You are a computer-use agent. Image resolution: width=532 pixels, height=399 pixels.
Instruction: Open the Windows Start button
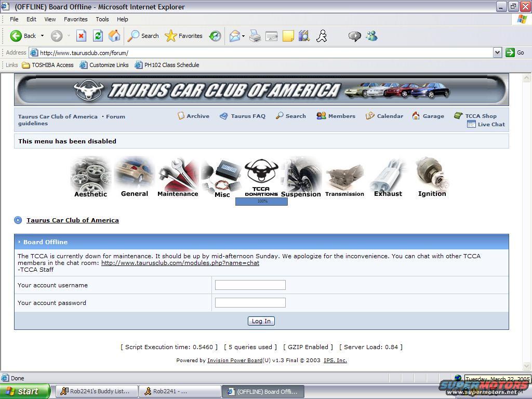[x=24, y=391]
